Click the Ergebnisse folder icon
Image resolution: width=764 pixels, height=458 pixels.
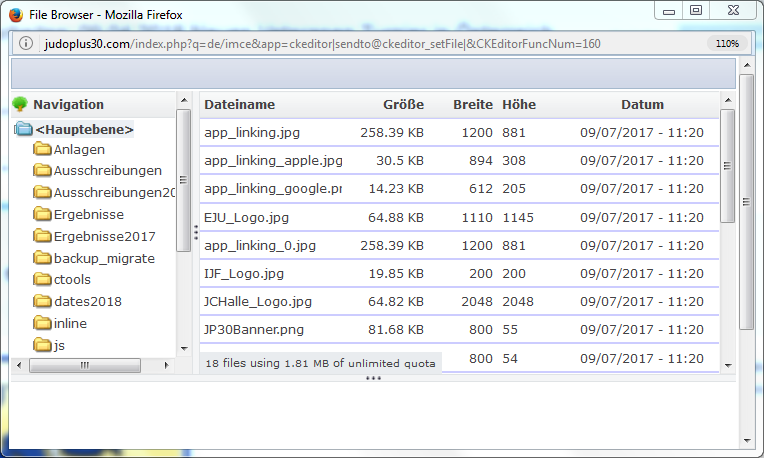42,214
